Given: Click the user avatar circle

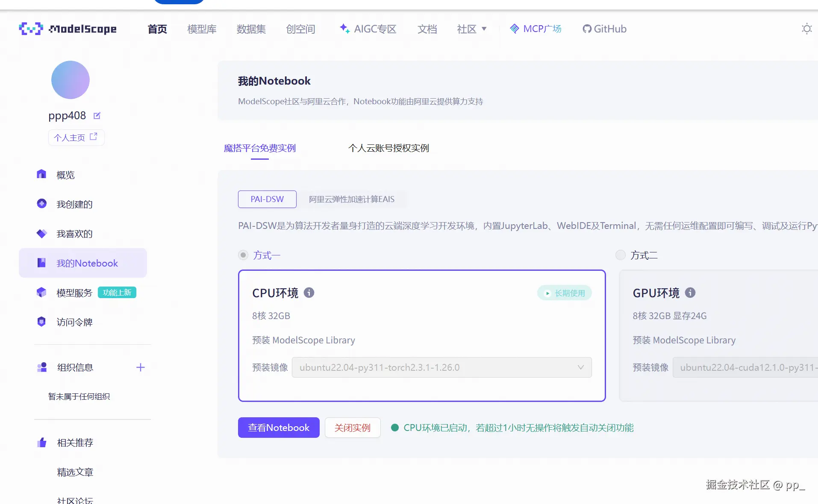Looking at the screenshot, I should 71,80.
